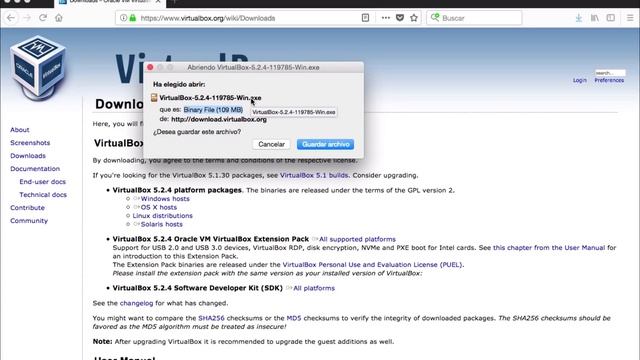This screenshot has height=360, width=640.
Task: Open Screenshots in the sidebar
Action: click(30, 143)
